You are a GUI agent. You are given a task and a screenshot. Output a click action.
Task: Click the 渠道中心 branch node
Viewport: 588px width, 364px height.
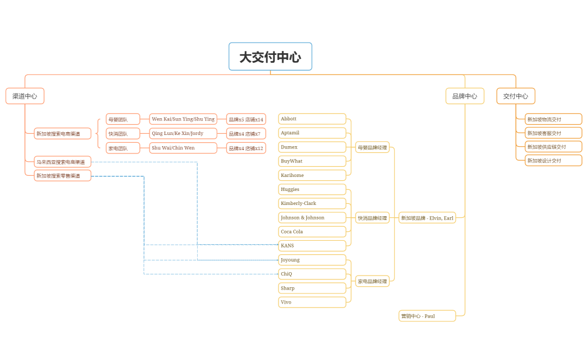click(x=25, y=96)
